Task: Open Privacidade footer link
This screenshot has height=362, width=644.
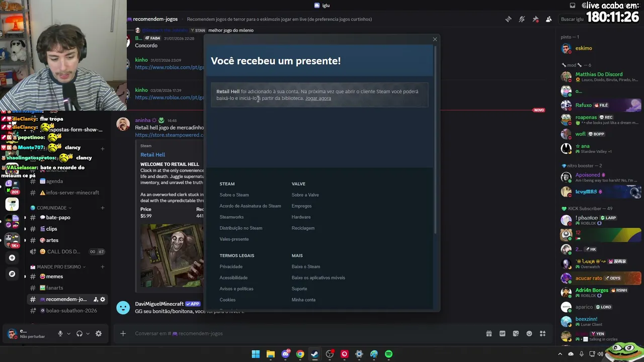Action: coord(231,267)
